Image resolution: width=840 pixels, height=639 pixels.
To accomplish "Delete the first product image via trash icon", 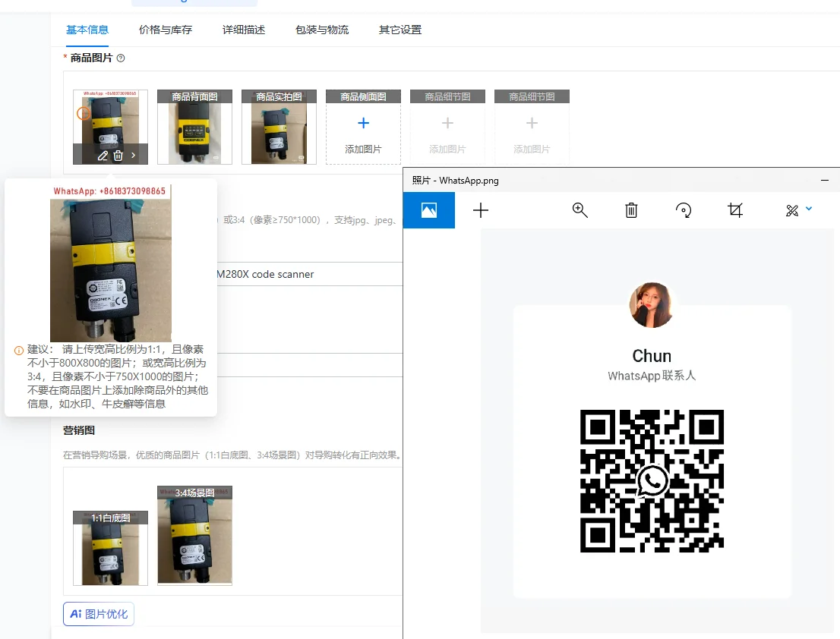I will [118, 155].
